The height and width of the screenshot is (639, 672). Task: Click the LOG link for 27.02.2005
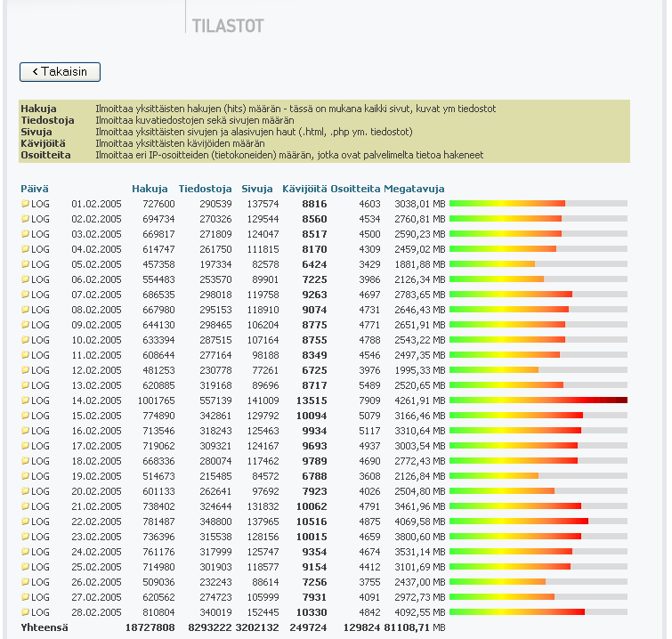(40, 597)
